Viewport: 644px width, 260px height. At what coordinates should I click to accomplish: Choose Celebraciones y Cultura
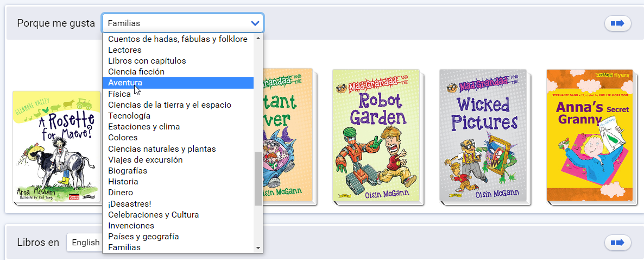[x=178, y=215]
